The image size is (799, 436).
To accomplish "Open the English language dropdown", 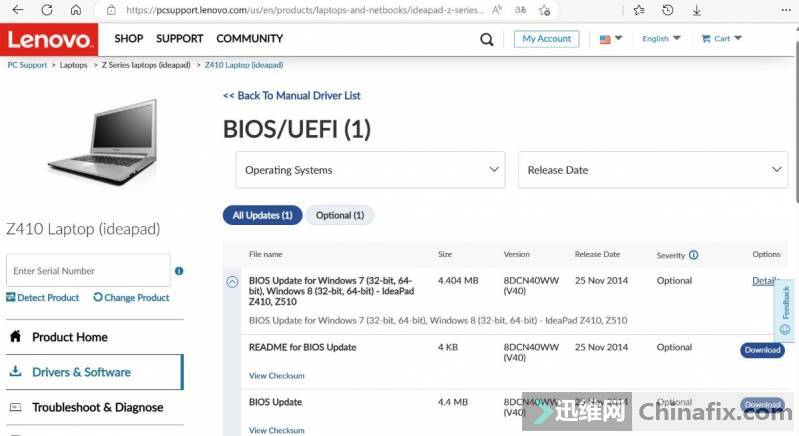I will [661, 38].
